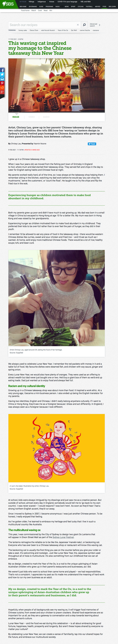
Task: Clear the recipe search with X icon
Action: [x=78, y=25]
